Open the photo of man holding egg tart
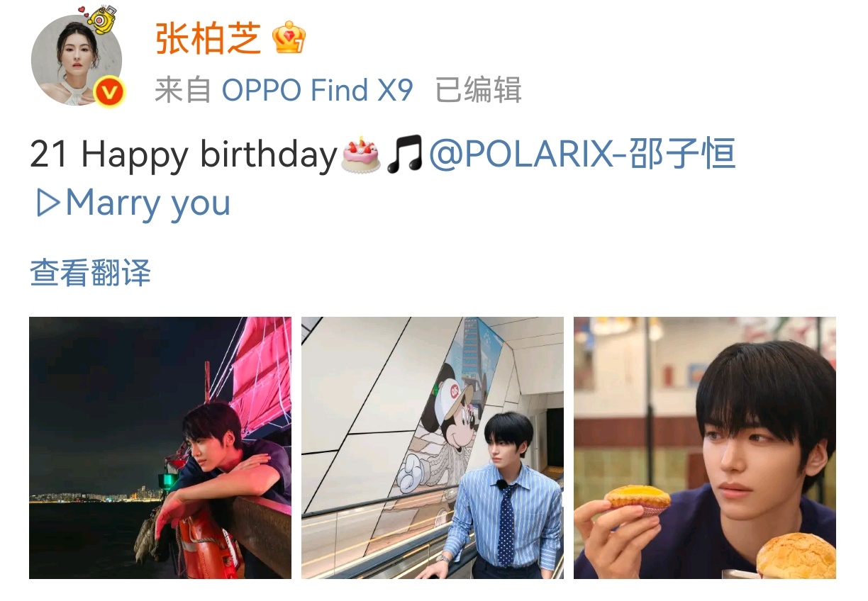 point(705,448)
